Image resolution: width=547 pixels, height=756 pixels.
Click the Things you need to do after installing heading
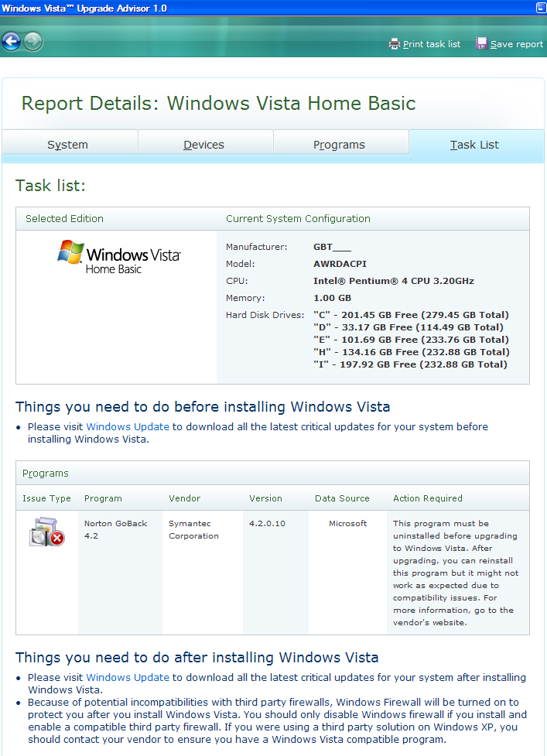tap(197, 658)
